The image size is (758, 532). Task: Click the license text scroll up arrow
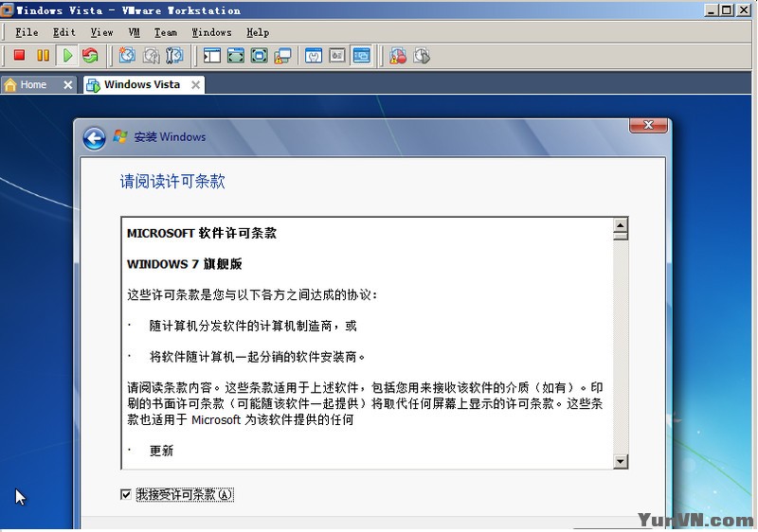coord(621,225)
